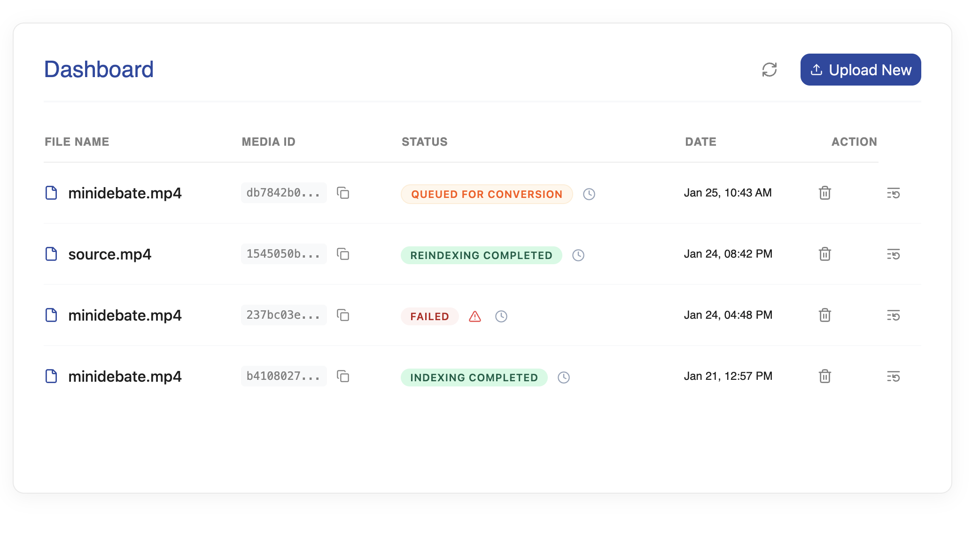Copy the Media ID for source.mp4

343,254
